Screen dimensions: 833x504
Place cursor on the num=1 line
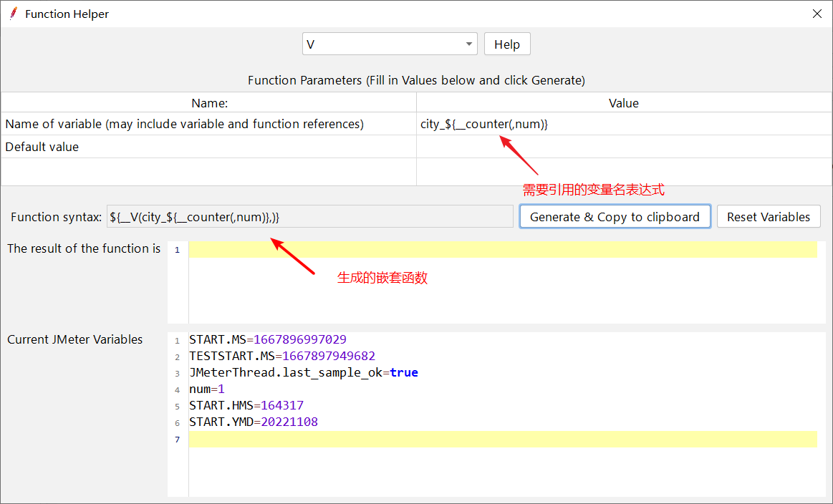coord(207,389)
